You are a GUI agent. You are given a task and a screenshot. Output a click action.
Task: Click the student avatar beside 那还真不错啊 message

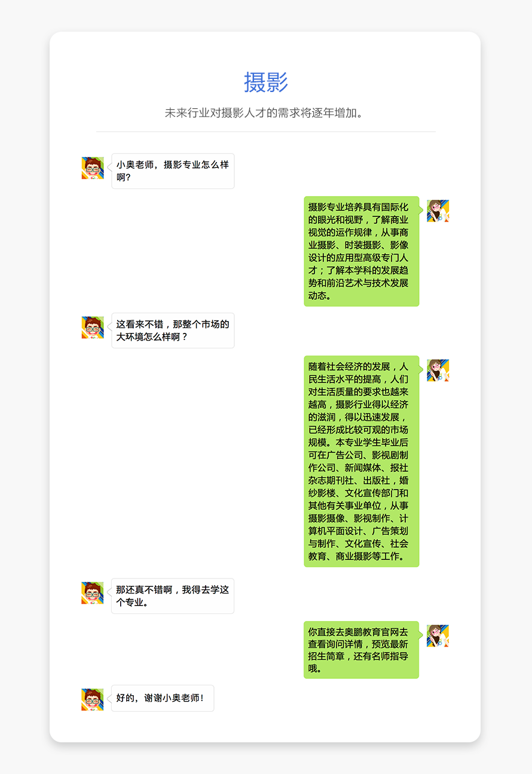93,593
